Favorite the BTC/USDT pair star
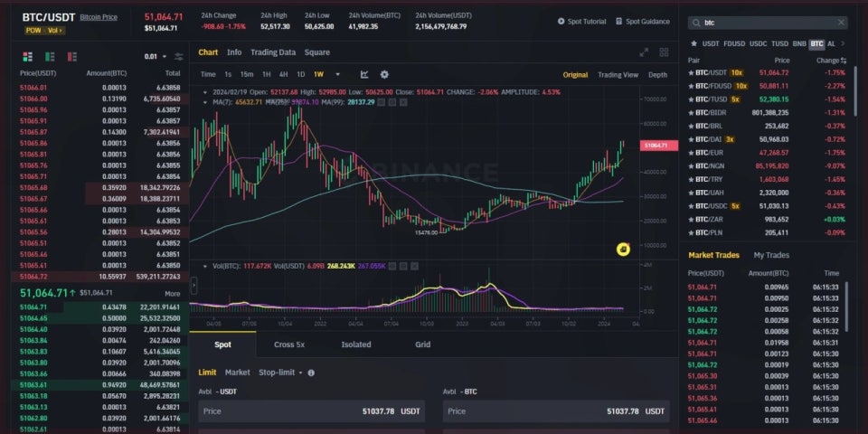The height and width of the screenshot is (434, 868). point(691,72)
